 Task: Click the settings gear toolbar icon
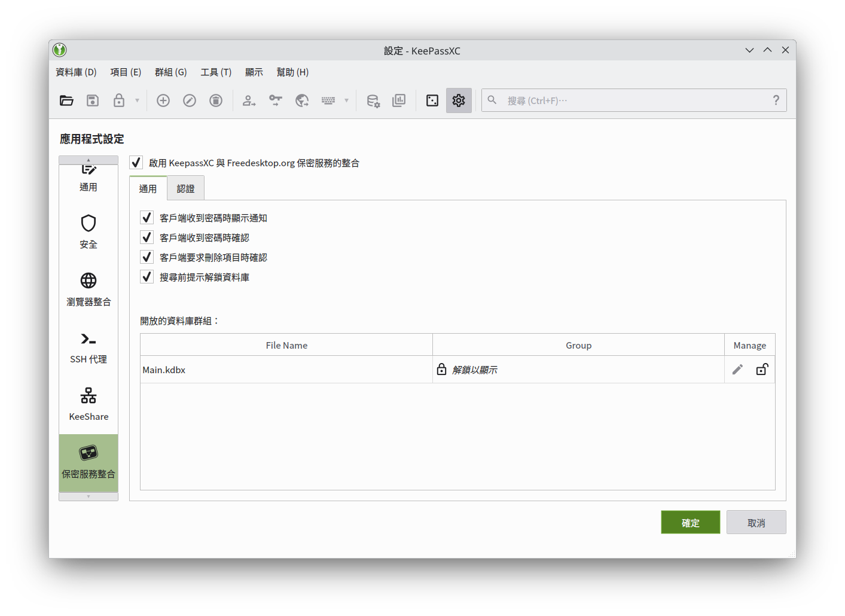[459, 100]
